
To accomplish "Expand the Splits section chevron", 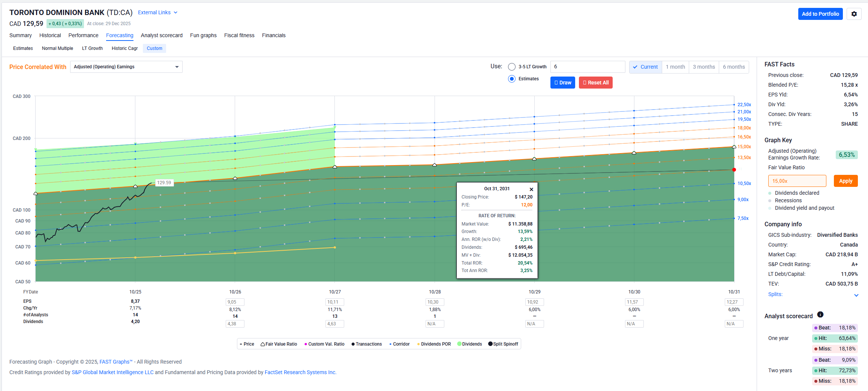I will pos(856,295).
